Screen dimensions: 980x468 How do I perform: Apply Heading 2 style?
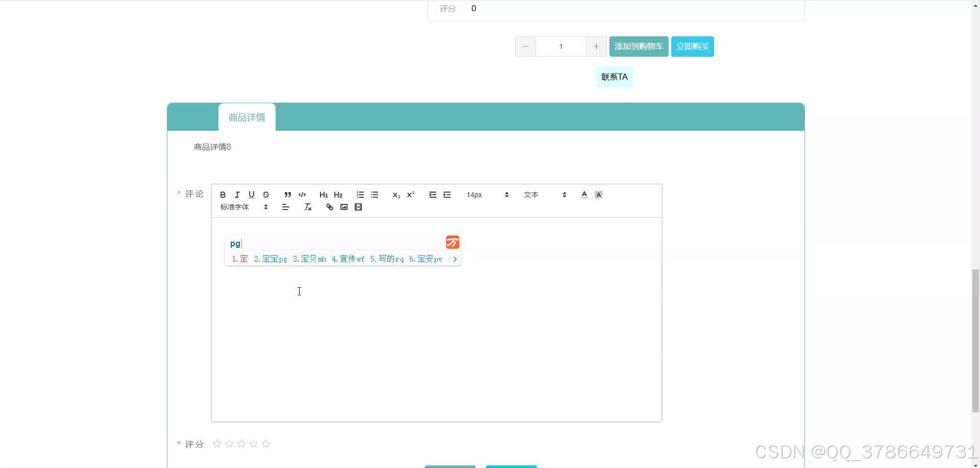click(338, 195)
